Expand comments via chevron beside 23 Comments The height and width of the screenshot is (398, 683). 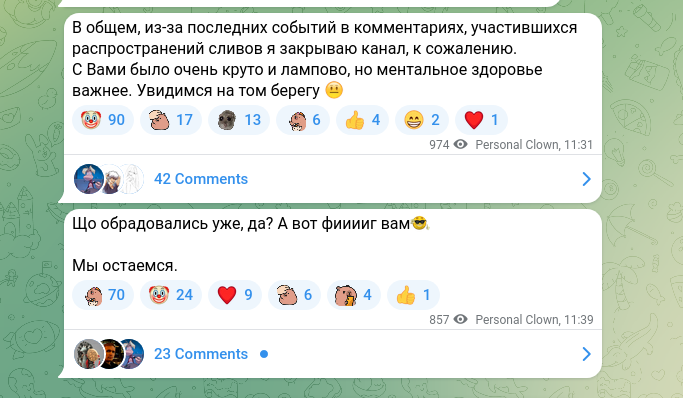(x=586, y=354)
